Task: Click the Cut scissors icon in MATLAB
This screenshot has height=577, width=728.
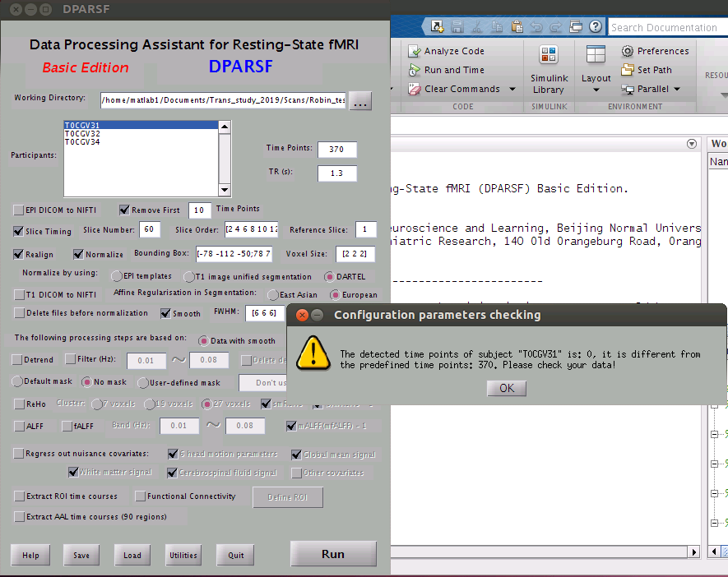Action: coord(477,27)
